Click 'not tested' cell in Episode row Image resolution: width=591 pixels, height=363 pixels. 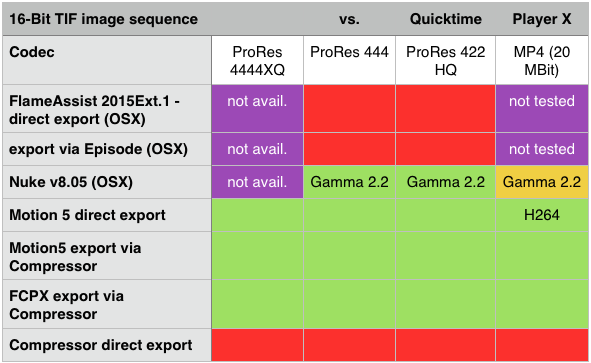tap(542, 149)
